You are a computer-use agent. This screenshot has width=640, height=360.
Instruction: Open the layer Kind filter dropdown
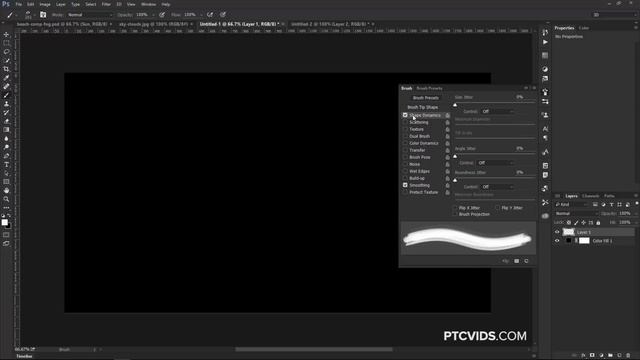[x=571, y=204]
